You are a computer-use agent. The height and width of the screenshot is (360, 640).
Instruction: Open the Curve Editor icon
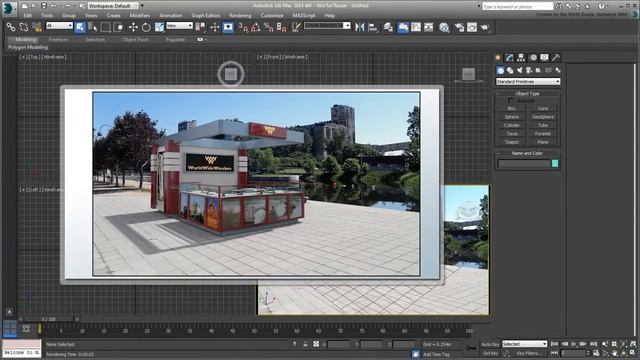click(416, 27)
